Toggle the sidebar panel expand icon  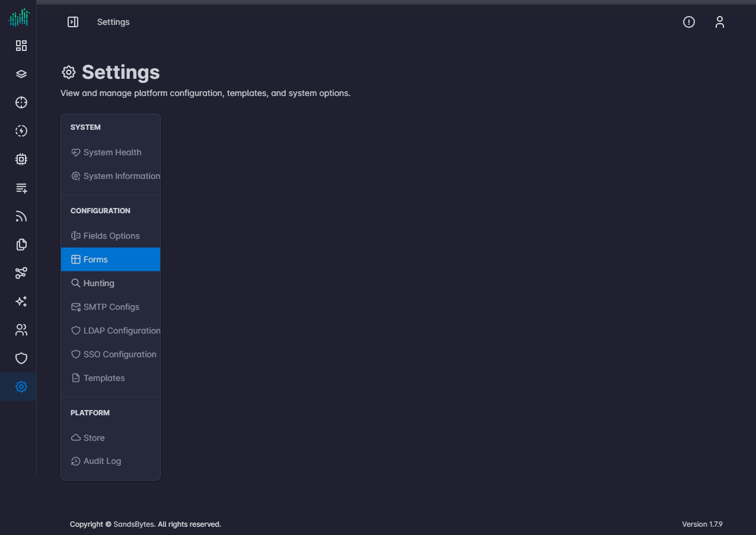pyautogui.click(x=73, y=22)
